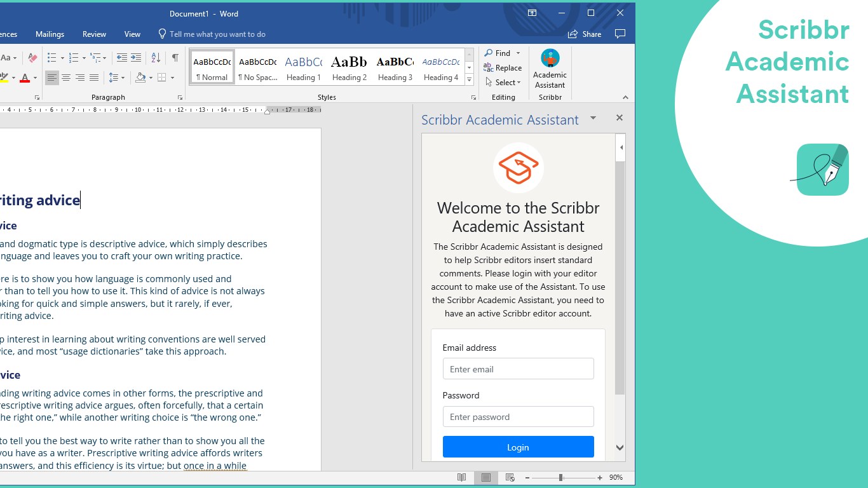The width and height of the screenshot is (868, 488).
Task: Click the blue Login button
Action: [x=519, y=447]
